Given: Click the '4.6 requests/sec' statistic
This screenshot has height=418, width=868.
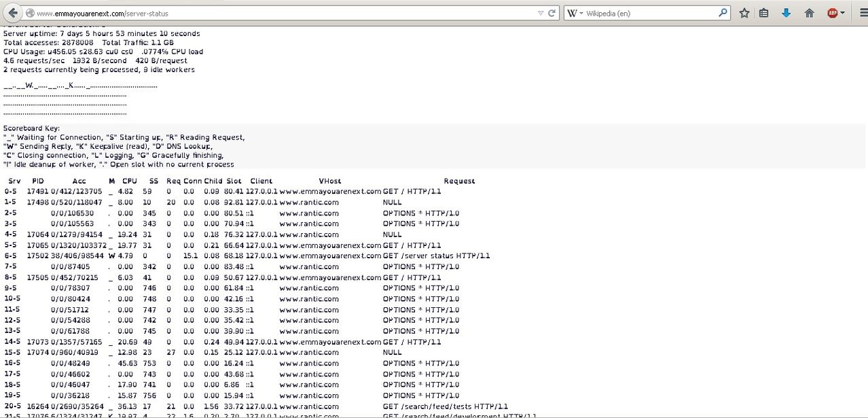Looking at the screenshot, I should pos(34,60).
